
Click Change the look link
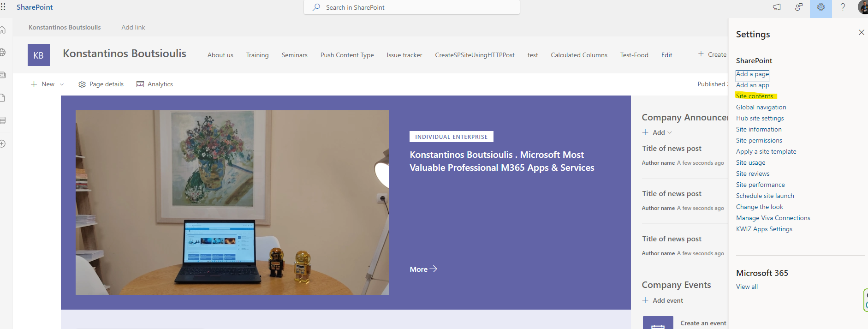tap(759, 207)
